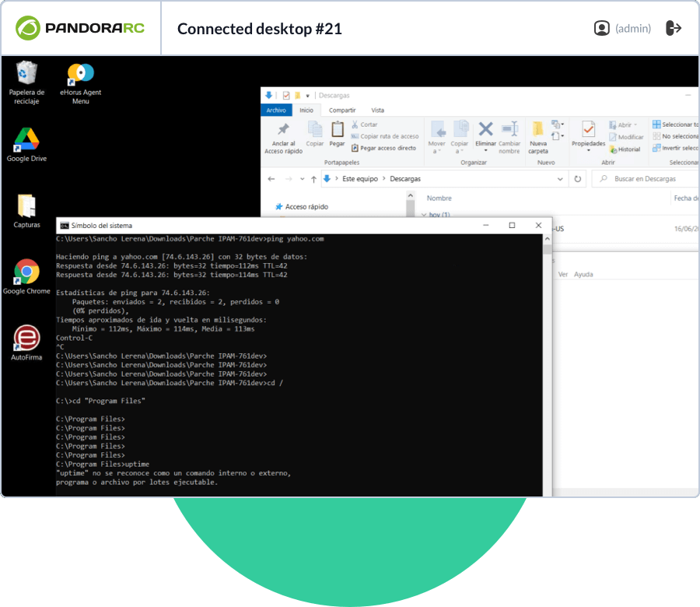The image size is (700, 607).
Task: Open the Eliminar dropdown arrow
Action: (485, 151)
